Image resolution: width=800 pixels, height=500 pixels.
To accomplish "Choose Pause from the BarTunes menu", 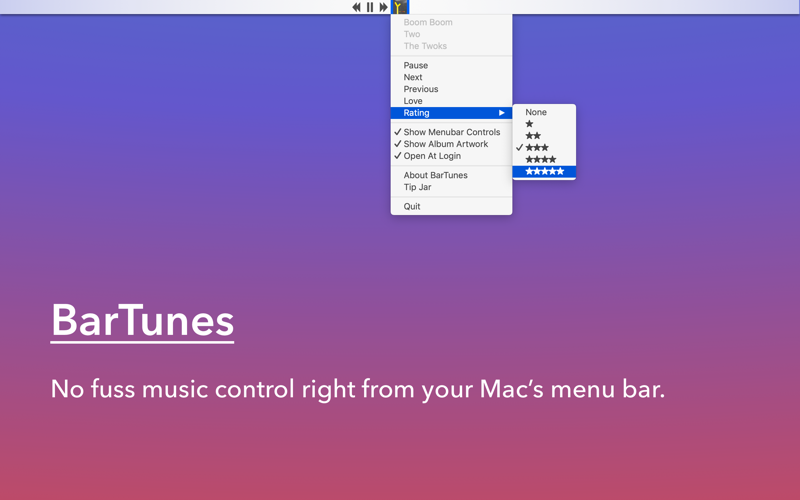I will pos(451,65).
